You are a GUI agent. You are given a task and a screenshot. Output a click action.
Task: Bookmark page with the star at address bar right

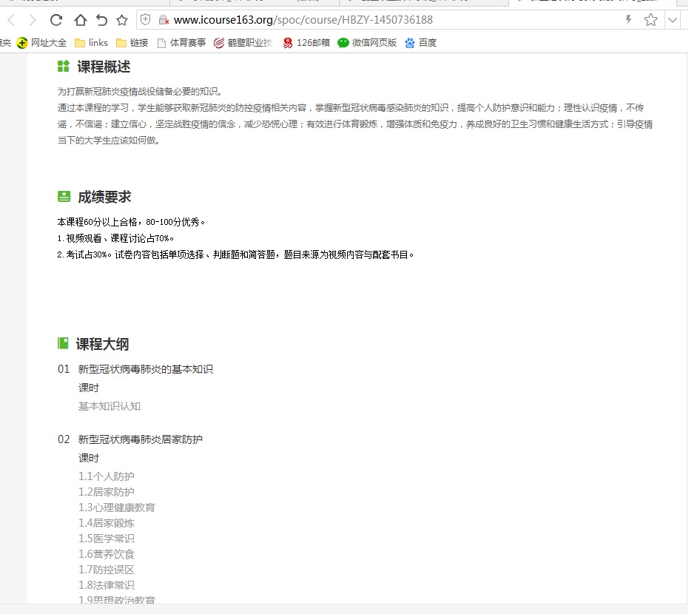[x=650, y=20]
